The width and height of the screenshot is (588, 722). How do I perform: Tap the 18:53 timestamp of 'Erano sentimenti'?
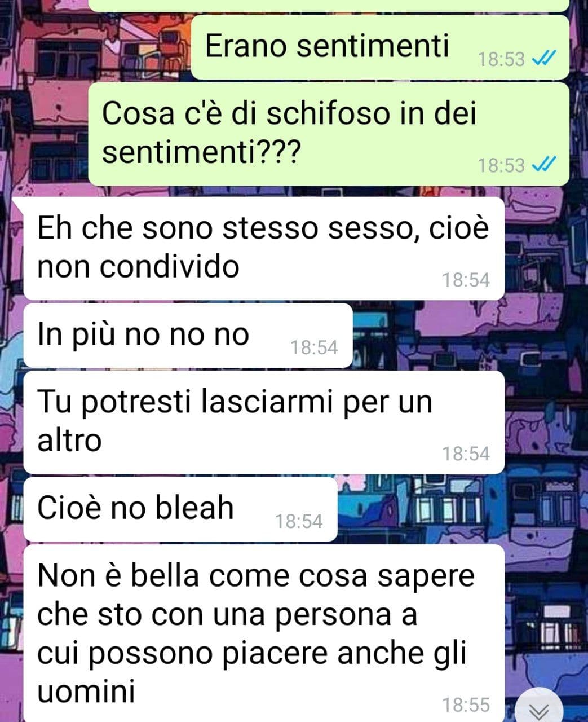pos(501,59)
